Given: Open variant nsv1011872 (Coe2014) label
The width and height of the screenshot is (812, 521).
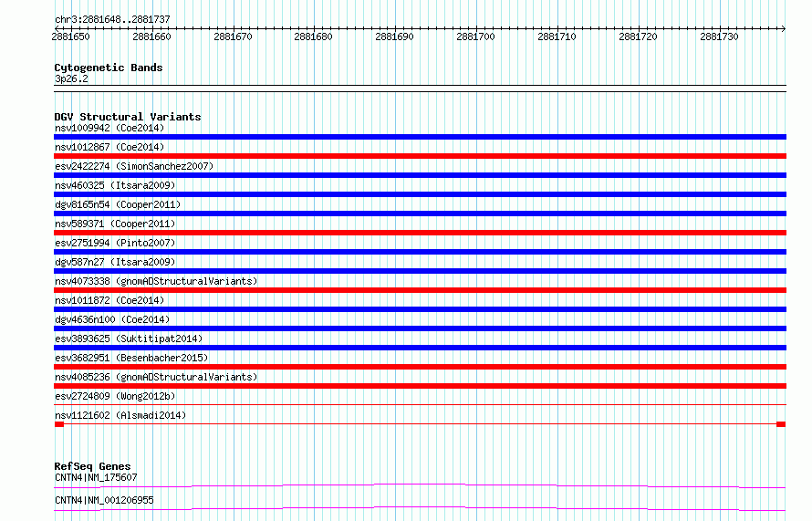Looking at the screenshot, I should tap(109, 300).
